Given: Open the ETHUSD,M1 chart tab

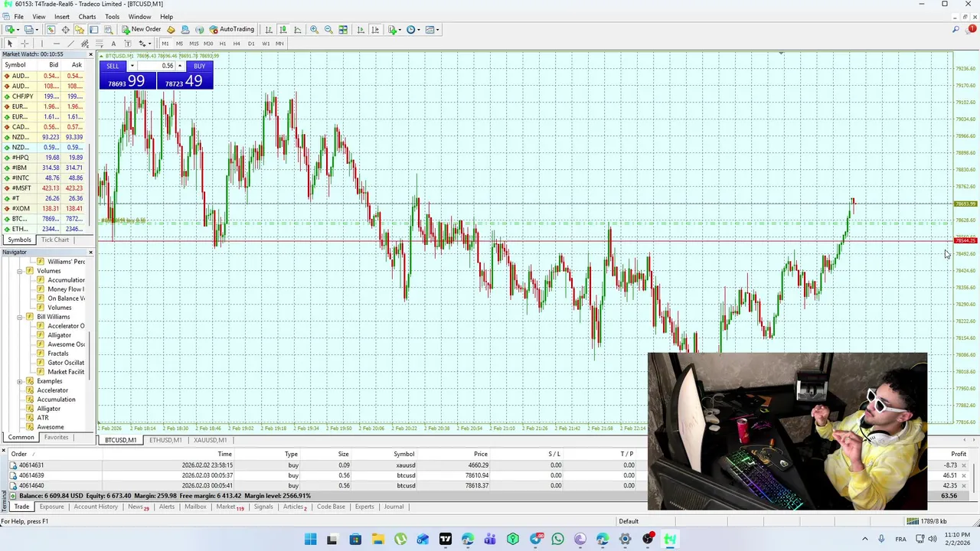Looking at the screenshot, I should coord(165,440).
